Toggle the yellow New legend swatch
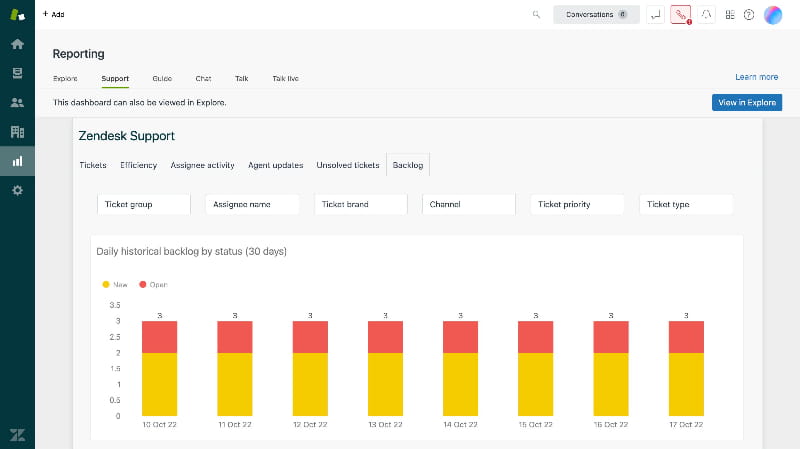The image size is (800, 449). pyautogui.click(x=107, y=285)
